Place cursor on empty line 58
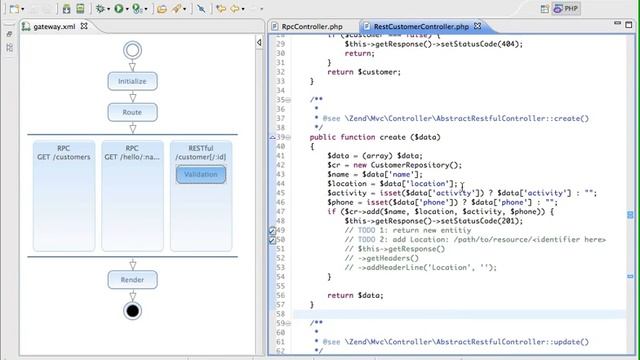The width and height of the screenshot is (640, 360). [x=459, y=314]
